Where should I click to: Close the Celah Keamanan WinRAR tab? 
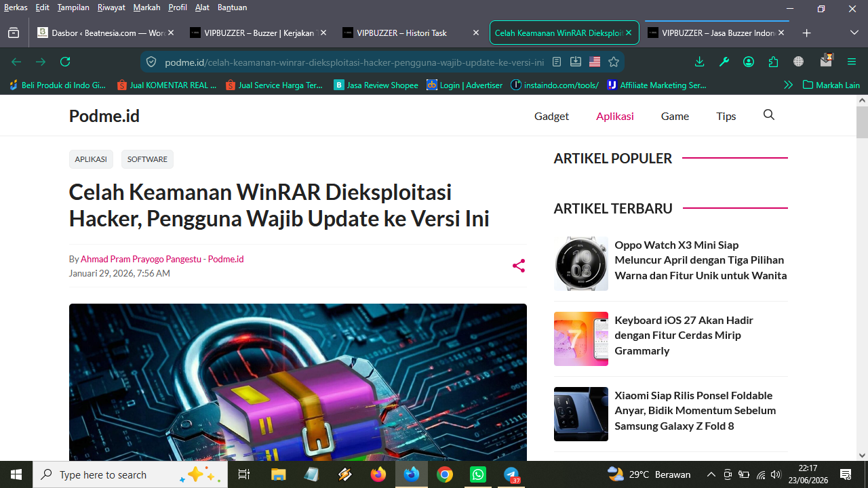point(629,33)
